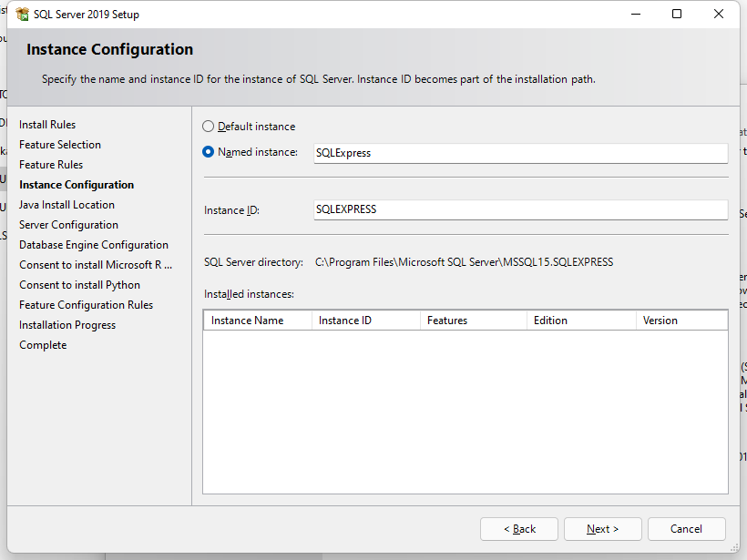Select the Named instance radio button

tap(209, 152)
